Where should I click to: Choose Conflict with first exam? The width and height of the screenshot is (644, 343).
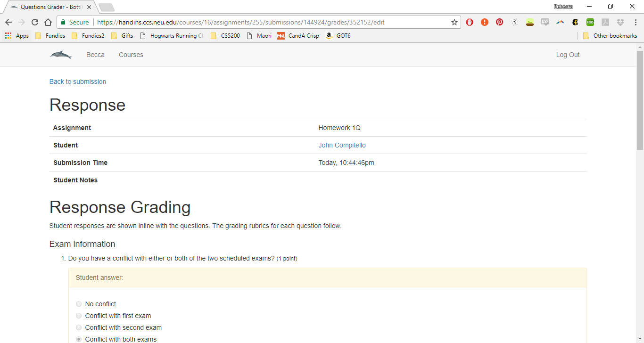click(79, 316)
